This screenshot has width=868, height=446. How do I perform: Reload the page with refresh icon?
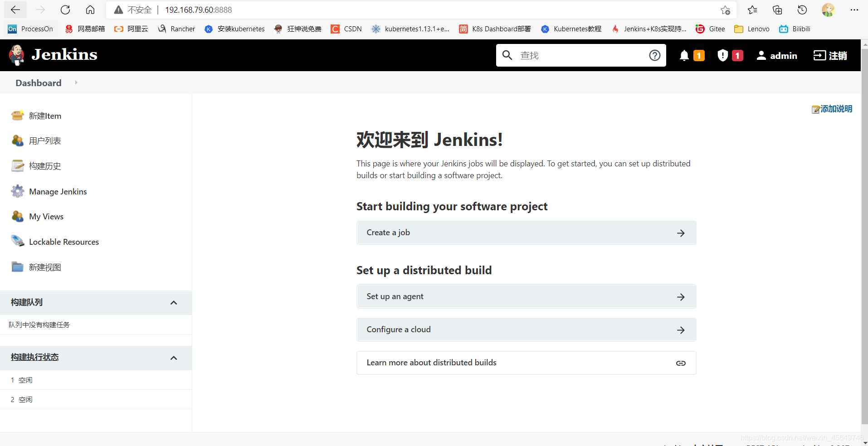65,10
